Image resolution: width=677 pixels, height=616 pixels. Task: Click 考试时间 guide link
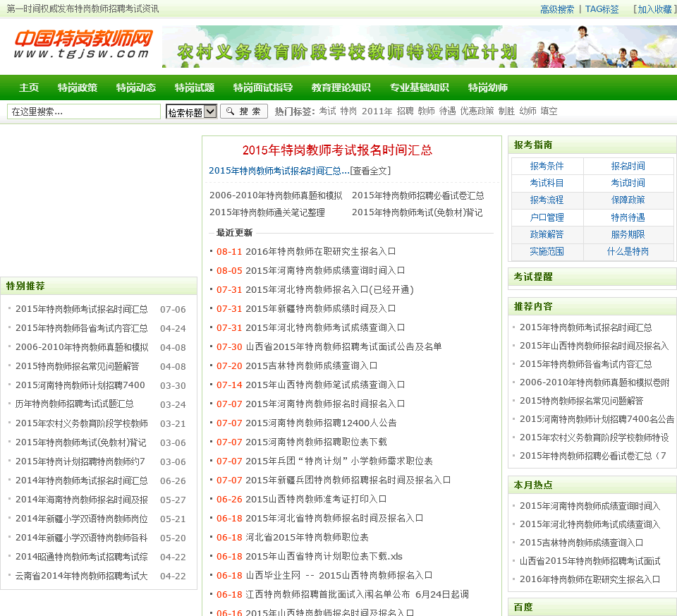[628, 183]
